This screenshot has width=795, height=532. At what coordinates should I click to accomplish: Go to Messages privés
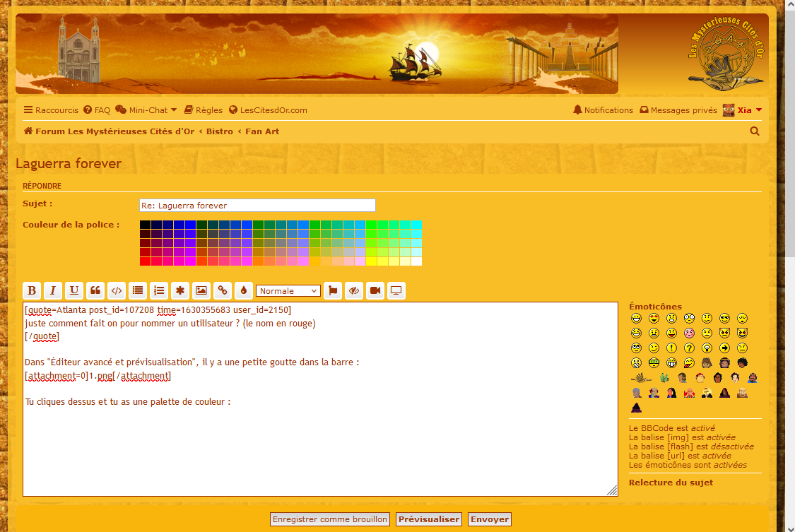point(678,110)
